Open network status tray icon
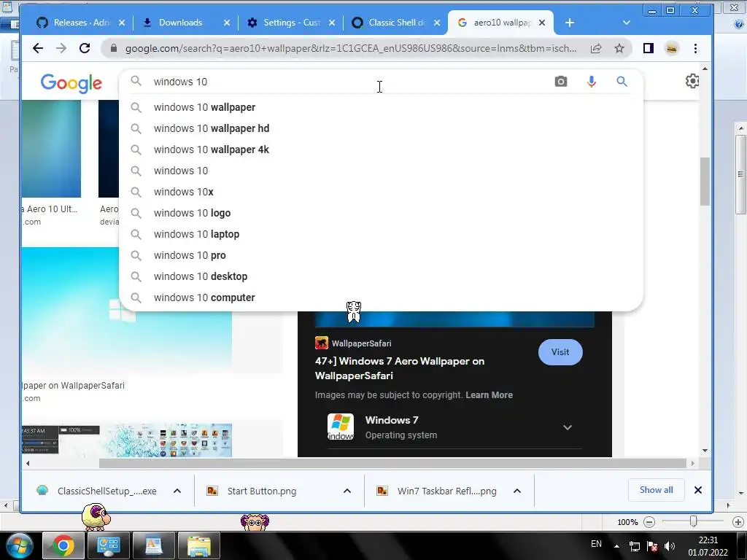 tap(635, 546)
